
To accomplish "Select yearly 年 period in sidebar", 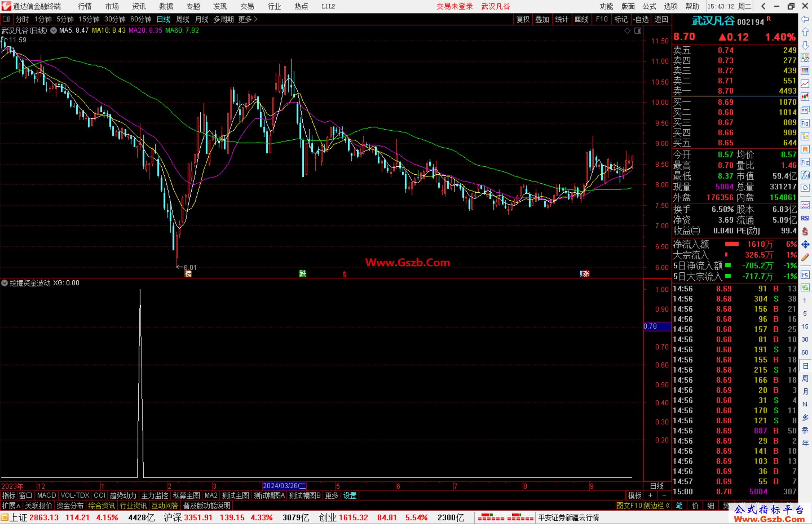I will (805, 443).
